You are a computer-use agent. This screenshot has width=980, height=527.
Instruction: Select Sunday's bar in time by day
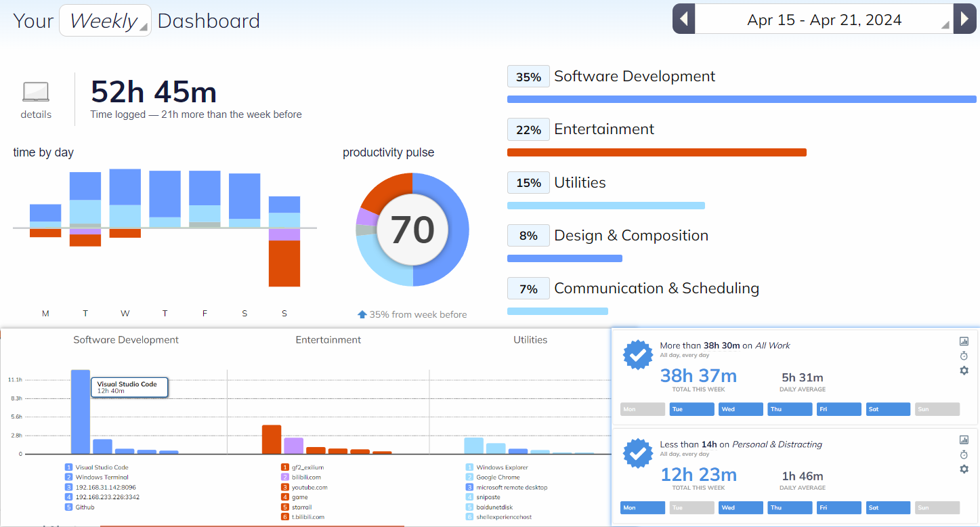(x=284, y=241)
